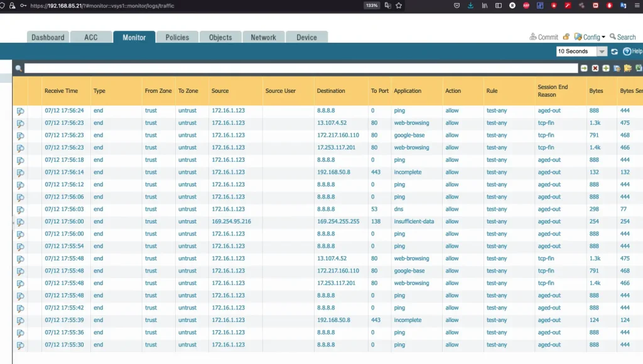This screenshot has width=643, height=364.
Task: Export the traffic log to CSV
Action: 639,68
